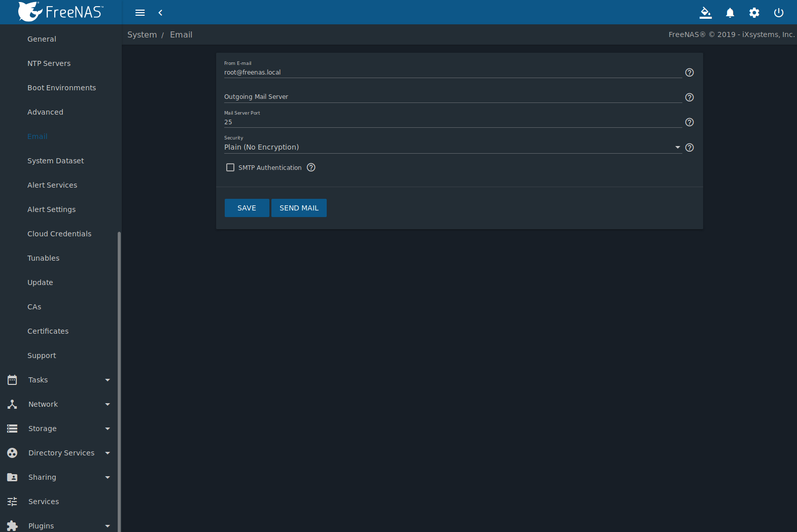Open Alert Services page
The image size is (797, 532).
[x=52, y=185]
